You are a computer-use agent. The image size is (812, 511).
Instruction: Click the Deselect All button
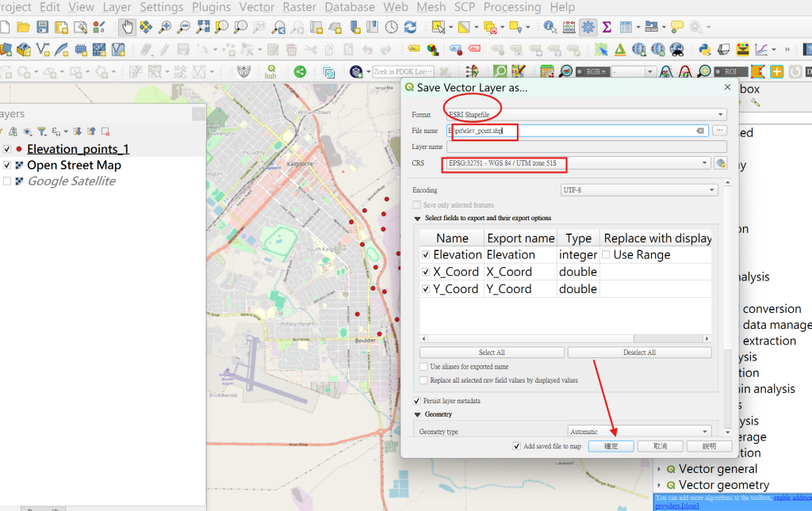(639, 353)
